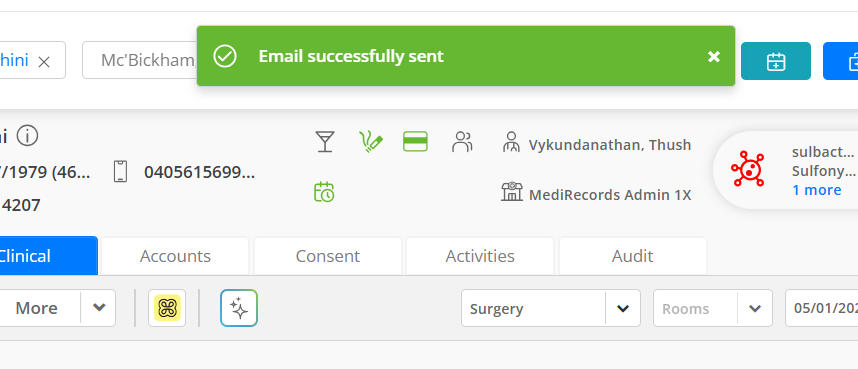The image size is (858, 369).
Task: Click the yellow knot pattern icon
Action: (167, 308)
